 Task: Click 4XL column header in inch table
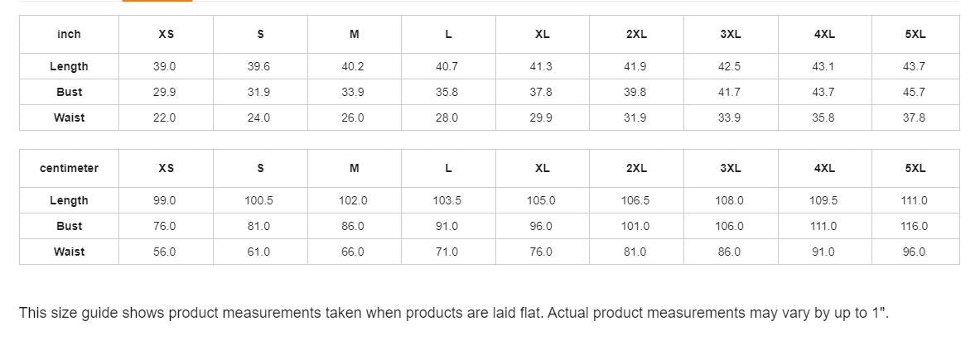coord(824,34)
